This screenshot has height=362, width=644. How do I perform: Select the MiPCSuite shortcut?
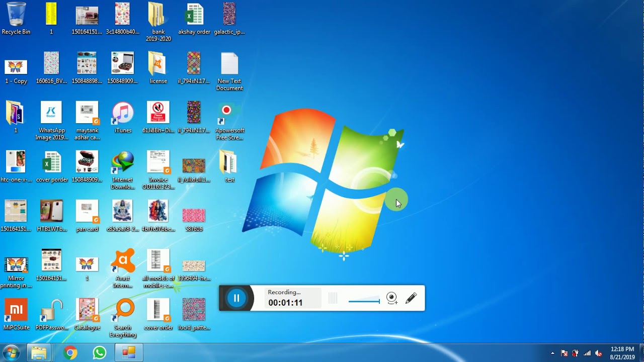pyautogui.click(x=16, y=315)
